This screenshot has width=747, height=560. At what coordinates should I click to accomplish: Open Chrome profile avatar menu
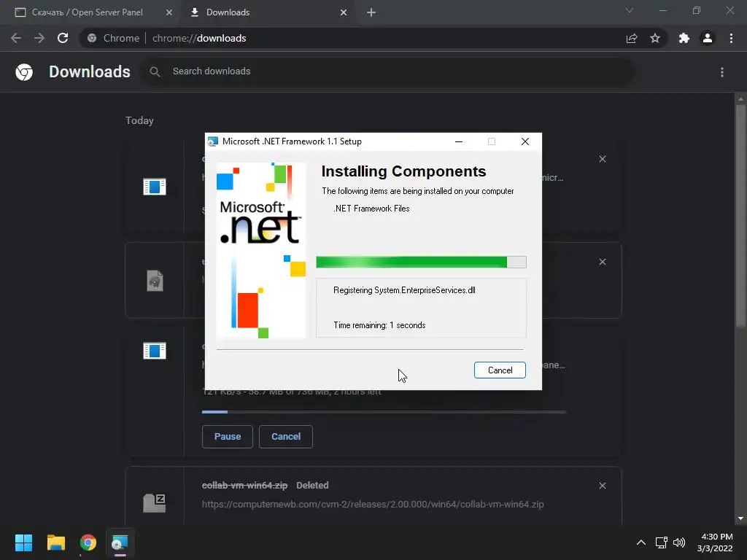pyautogui.click(x=708, y=38)
